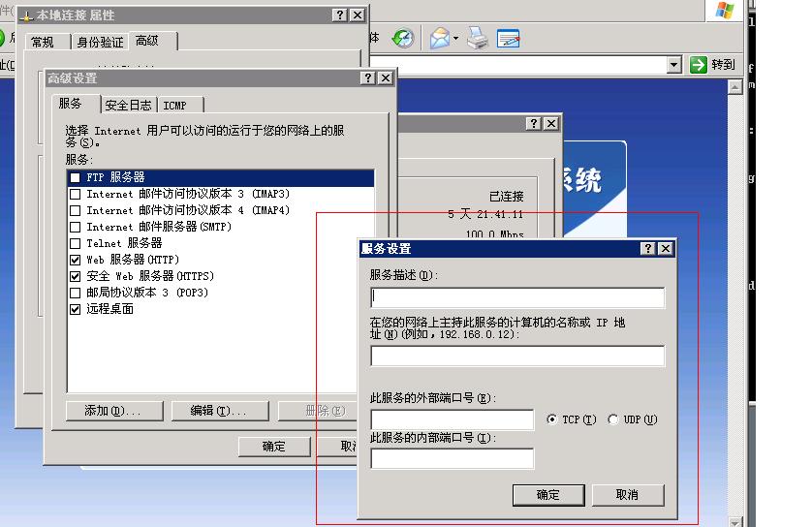Screen dimensions: 812x527
Task: Click the History icon in browser toolbar
Action: tap(402, 39)
